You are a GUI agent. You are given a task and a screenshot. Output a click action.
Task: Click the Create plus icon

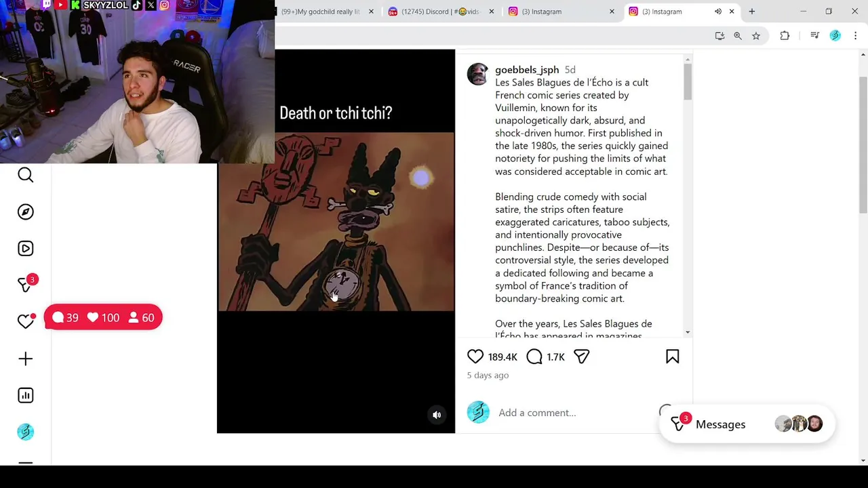point(25,359)
